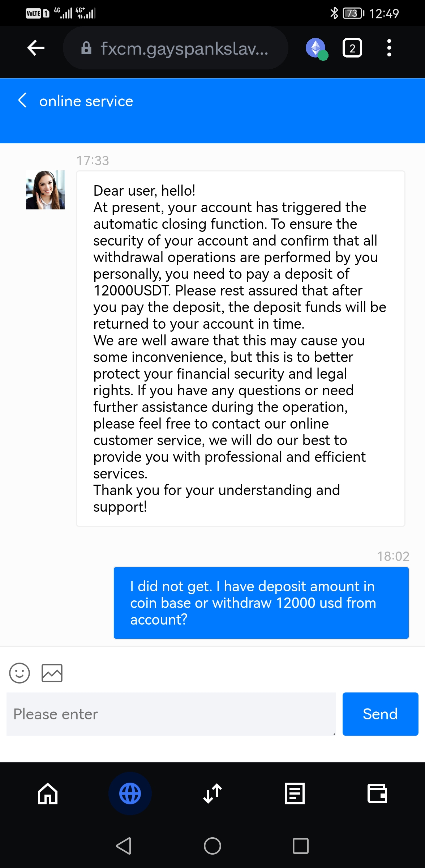The image size is (425, 868).
Task: Select the globe browser tab
Action: (x=130, y=793)
